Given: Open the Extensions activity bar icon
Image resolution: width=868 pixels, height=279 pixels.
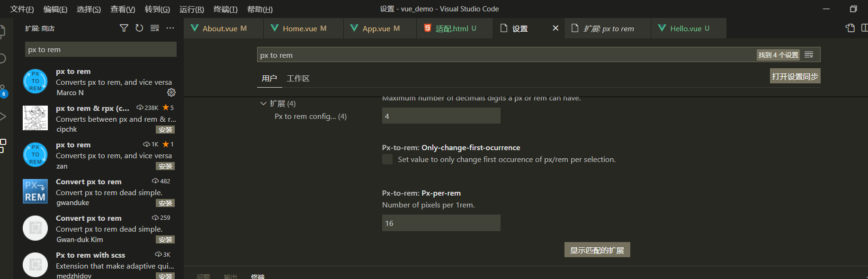Looking at the screenshot, I should [x=2, y=145].
